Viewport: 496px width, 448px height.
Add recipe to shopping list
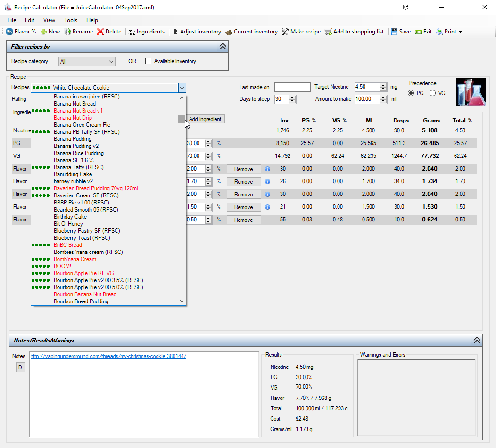pyautogui.click(x=355, y=32)
